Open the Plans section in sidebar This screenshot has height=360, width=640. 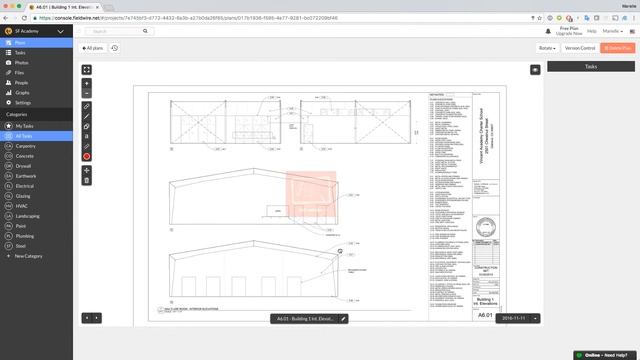(36, 43)
